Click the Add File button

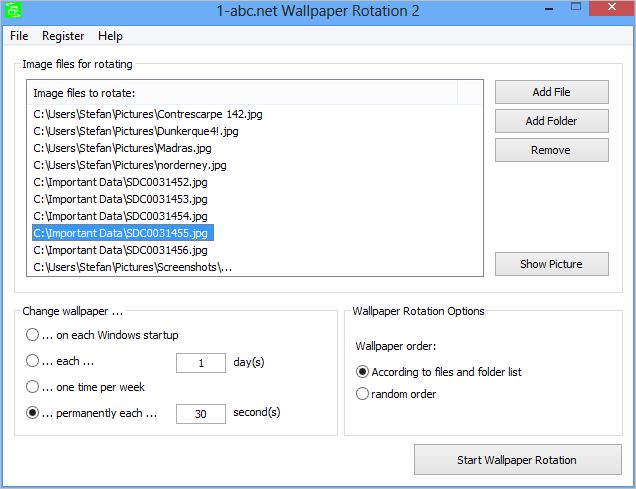pyautogui.click(x=551, y=92)
